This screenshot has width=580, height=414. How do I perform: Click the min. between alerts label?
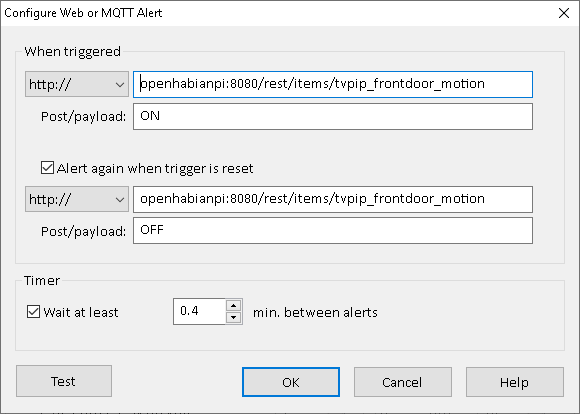315,312
